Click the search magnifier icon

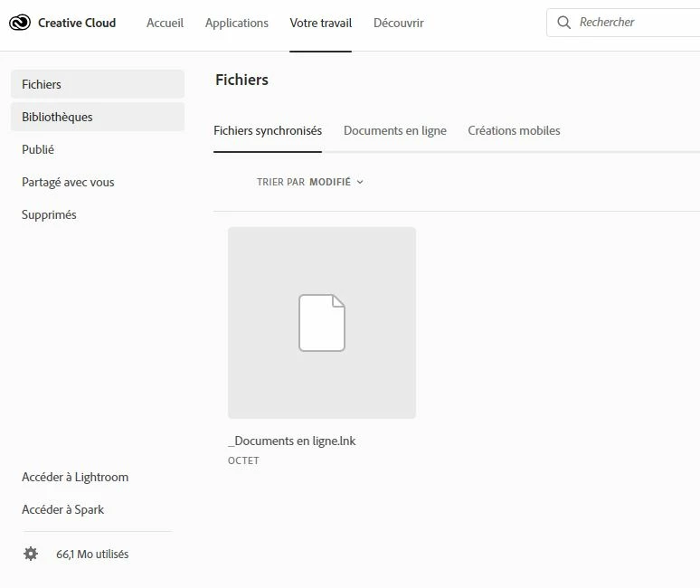click(x=563, y=23)
